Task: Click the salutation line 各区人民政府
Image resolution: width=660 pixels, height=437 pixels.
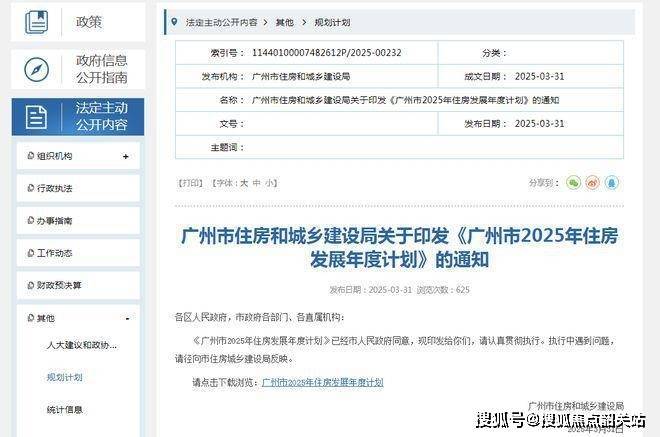Action: pyautogui.click(x=260, y=317)
